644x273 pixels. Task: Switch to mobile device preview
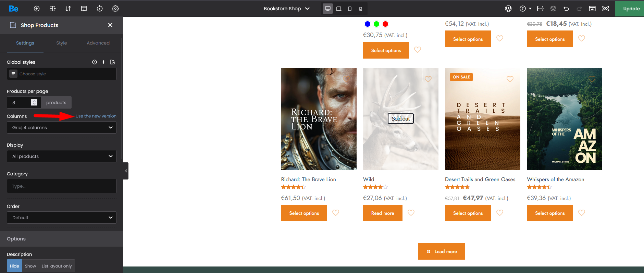(x=361, y=9)
